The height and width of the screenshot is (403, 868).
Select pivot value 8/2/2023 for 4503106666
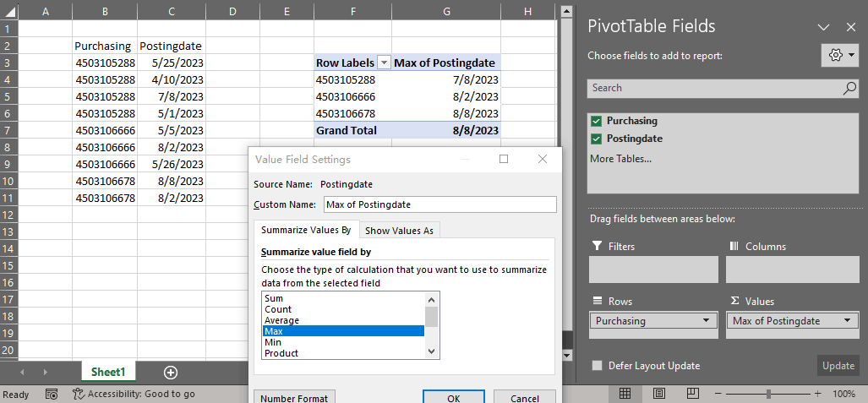(446, 97)
